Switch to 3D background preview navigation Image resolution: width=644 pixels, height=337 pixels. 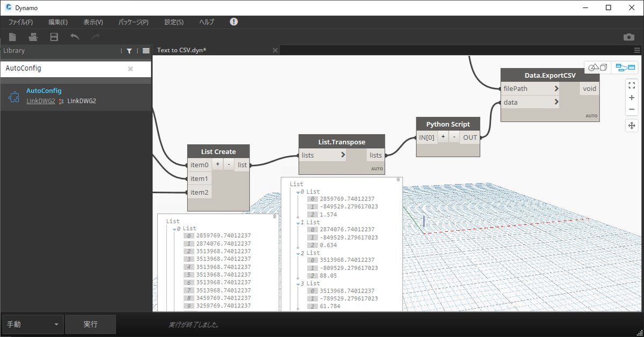point(597,68)
